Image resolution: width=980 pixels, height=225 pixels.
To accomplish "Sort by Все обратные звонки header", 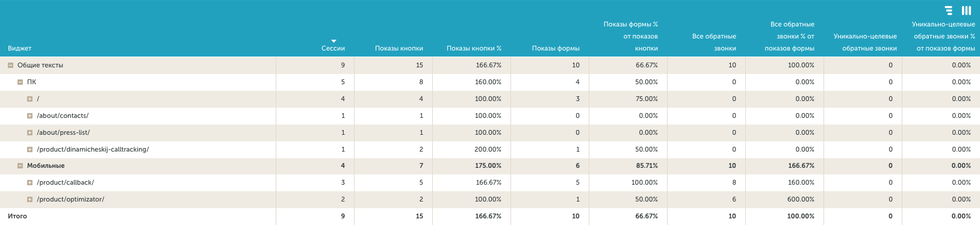I will tap(714, 42).
